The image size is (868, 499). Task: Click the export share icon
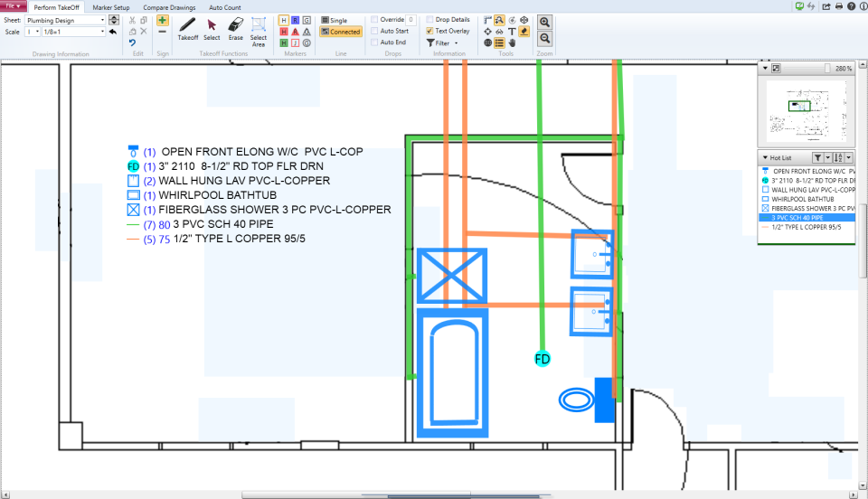(x=826, y=6)
